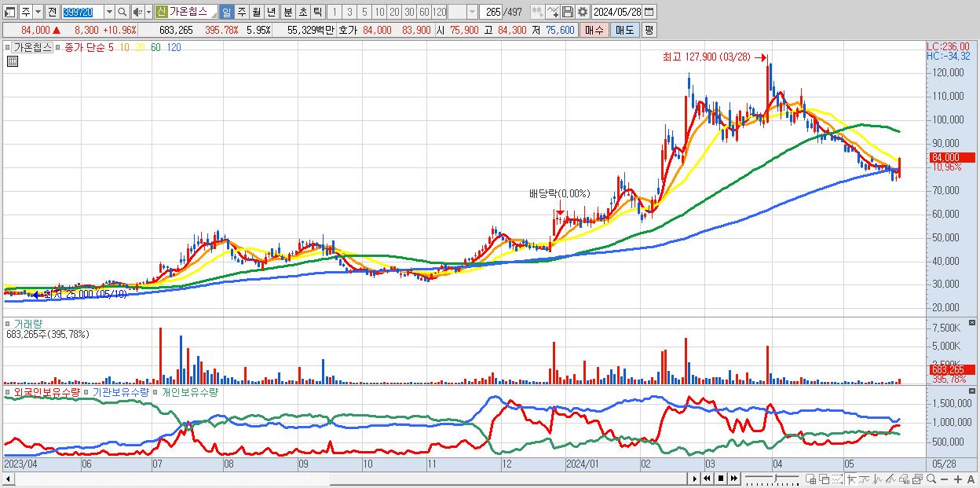Select the 년 yearly period button
The image size is (980, 488).
click(271, 12)
